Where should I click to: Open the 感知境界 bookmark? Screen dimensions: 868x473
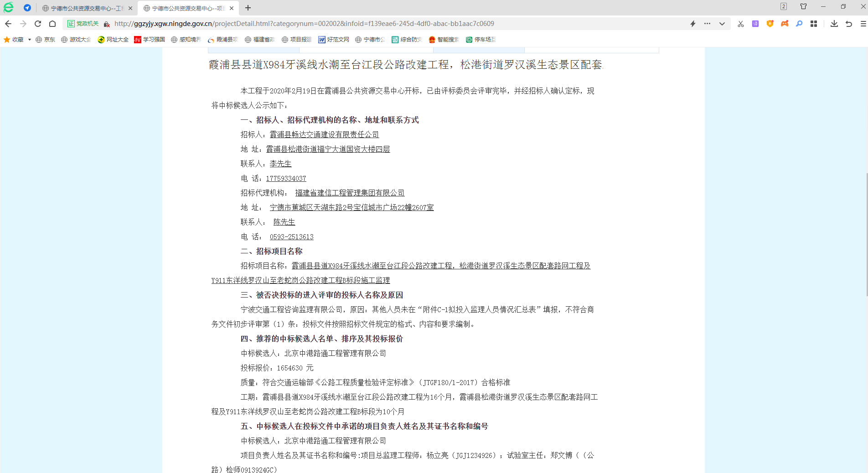click(x=186, y=40)
